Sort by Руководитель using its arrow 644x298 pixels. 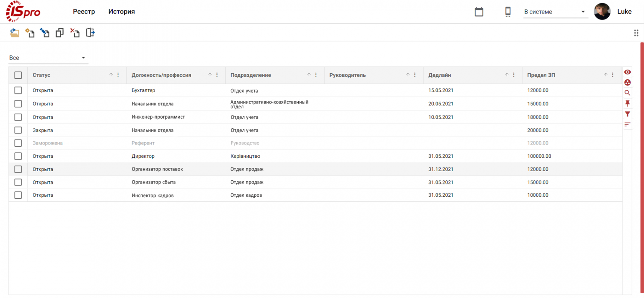(408, 75)
